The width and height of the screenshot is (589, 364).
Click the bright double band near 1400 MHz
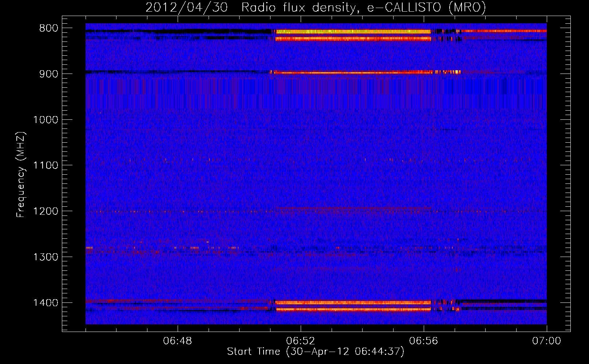click(353, 306)
